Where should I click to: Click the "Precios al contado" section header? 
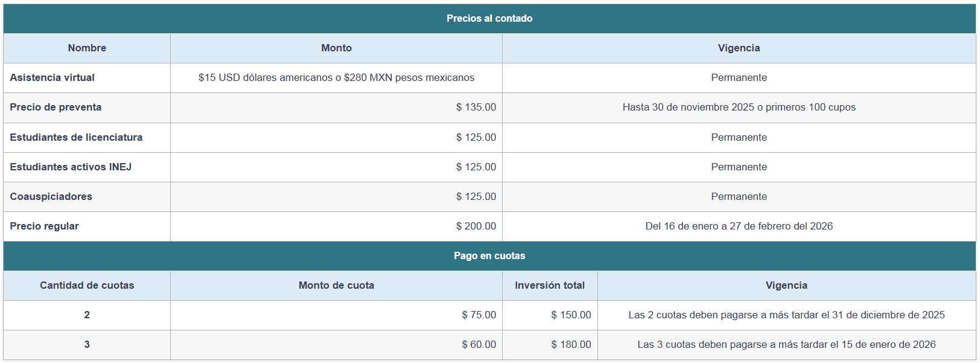point(489,19)
